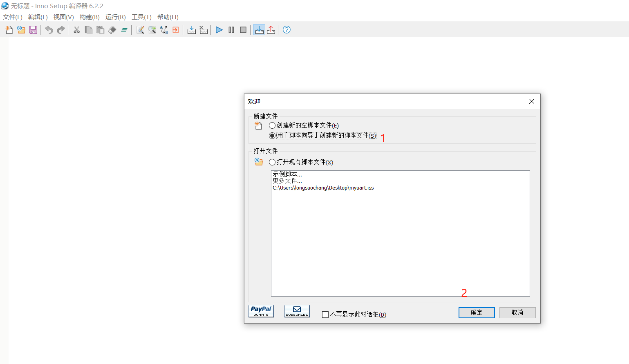
Task: Open the 编辑(E) menu
Action: coord(38,17)
